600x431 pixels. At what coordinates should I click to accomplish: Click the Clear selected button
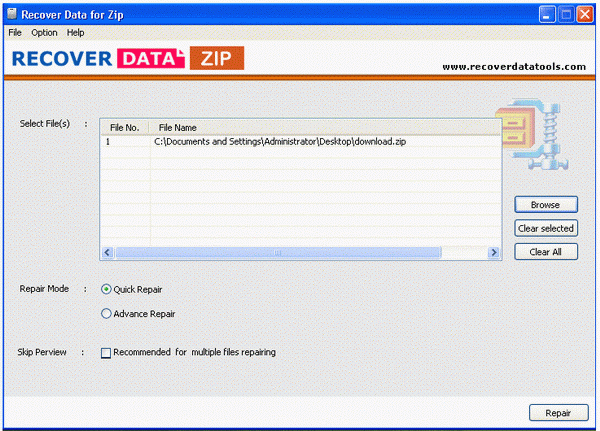pos(546,229)
